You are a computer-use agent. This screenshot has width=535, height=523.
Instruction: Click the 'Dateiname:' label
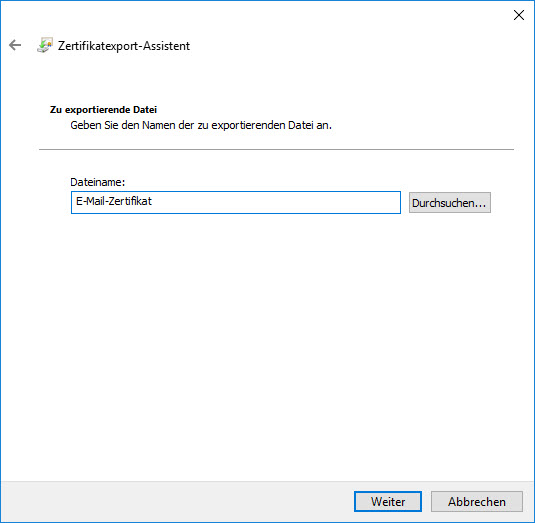click(x=98, y=182)
